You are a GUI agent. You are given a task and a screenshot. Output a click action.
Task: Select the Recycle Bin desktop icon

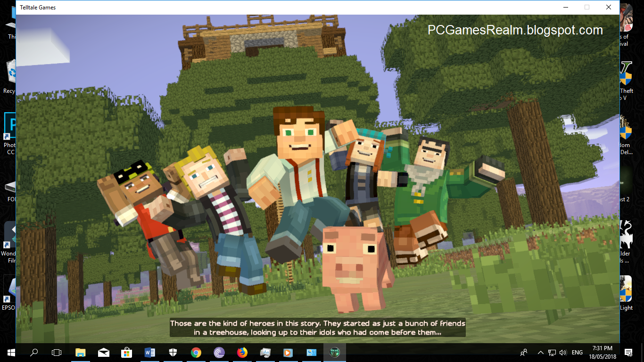coord(9,75)
